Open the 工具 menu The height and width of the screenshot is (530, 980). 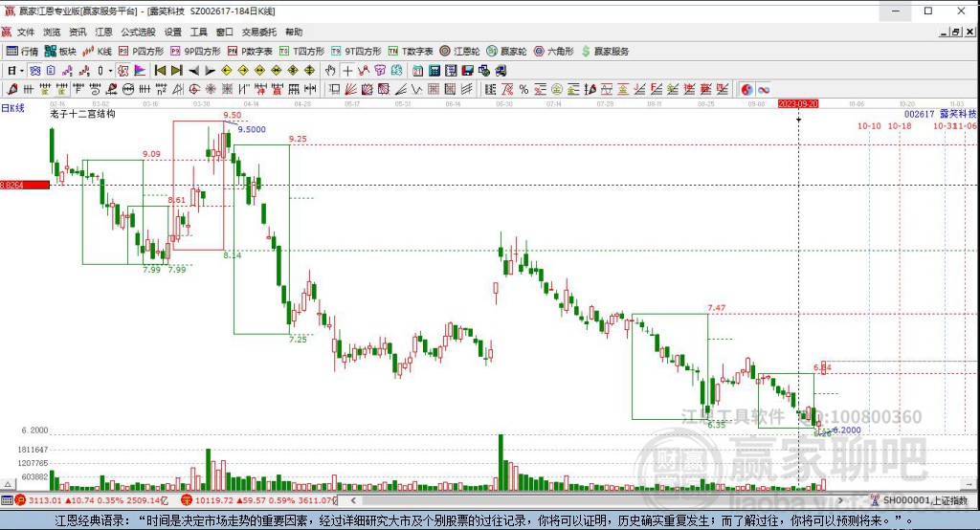[x=199, y=32]
